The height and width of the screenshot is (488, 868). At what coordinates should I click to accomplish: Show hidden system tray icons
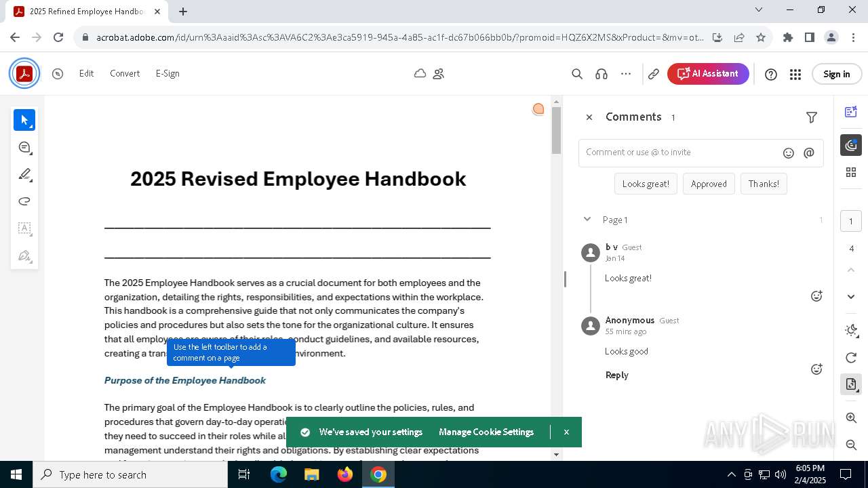click(731, 474)
